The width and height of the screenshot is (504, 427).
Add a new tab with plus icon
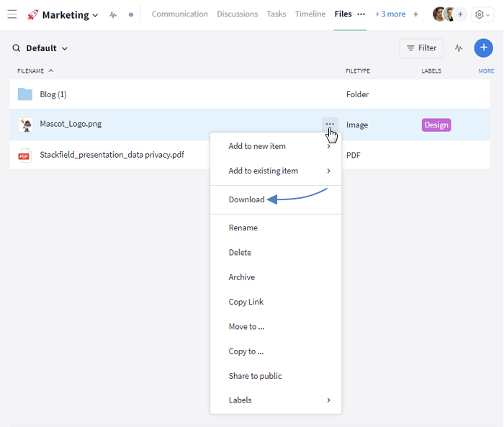415,14
